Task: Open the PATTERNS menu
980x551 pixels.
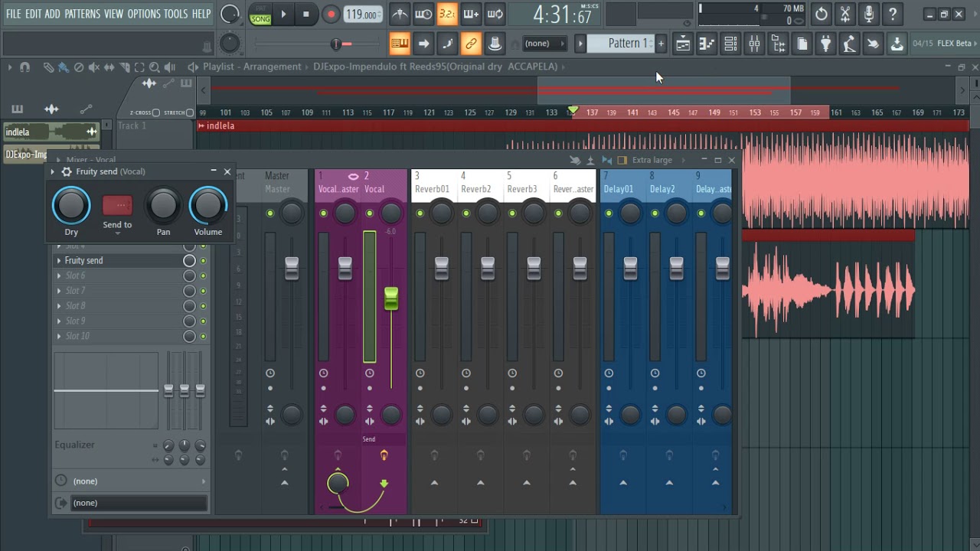Action: [82, 14]
